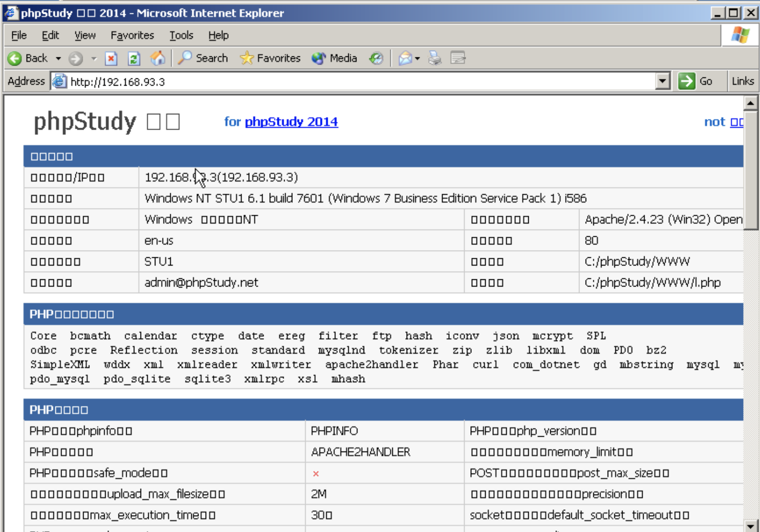The height and width of the screenshot is (532, 760).
Task: Click the Print toolbar icon
Action: tap(435, 58)
